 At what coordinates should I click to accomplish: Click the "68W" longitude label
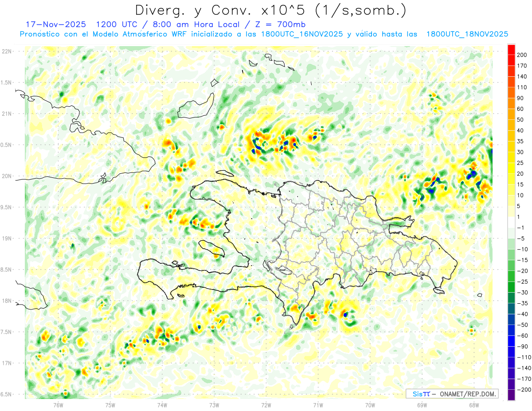474,405
